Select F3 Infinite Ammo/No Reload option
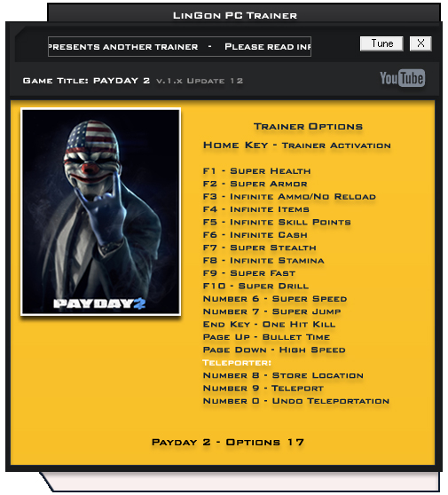The height and width of the screenshot is (495, 448). 289,197
